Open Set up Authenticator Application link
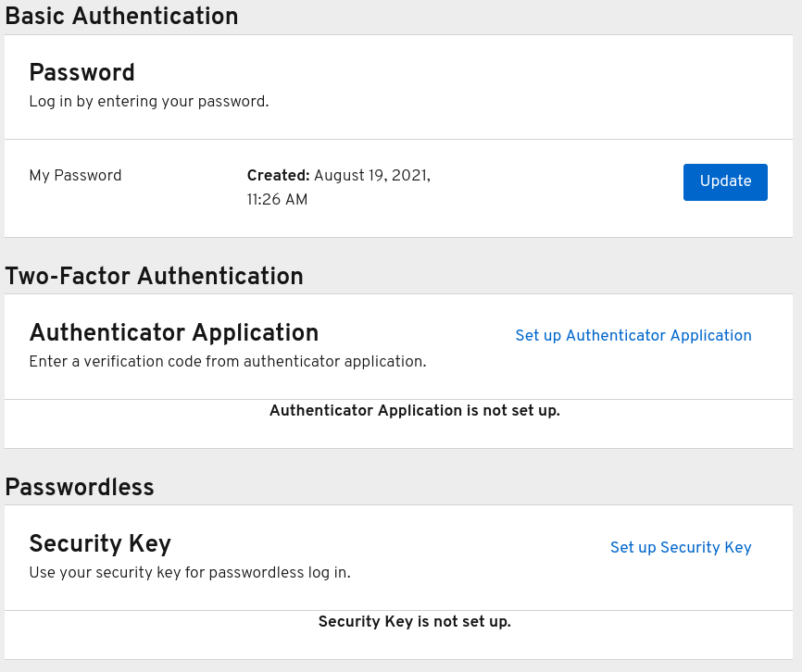 pos(633,336)
